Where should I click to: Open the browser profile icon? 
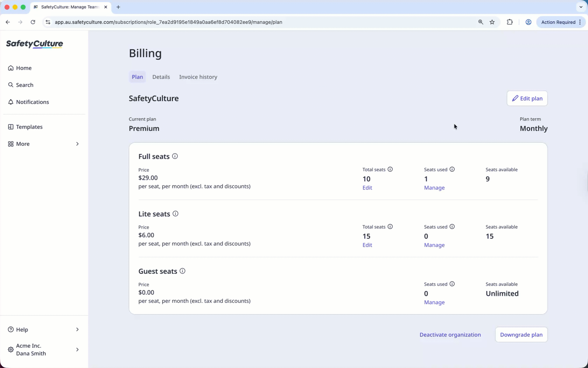click(x=528, y=22)
